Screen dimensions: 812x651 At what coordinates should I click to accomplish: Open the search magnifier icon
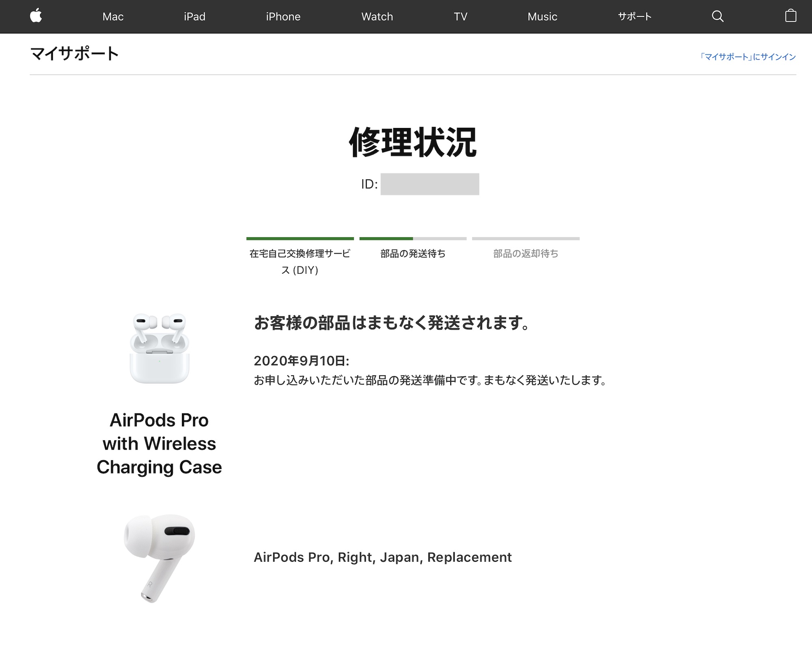pyautogui.click(x=717, y=16)
